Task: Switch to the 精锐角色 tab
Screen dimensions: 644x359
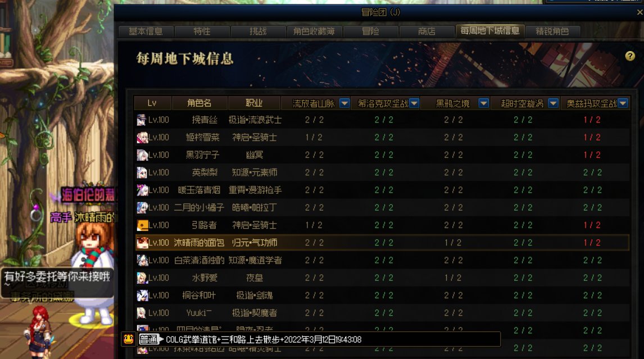Action: (552, 31)
